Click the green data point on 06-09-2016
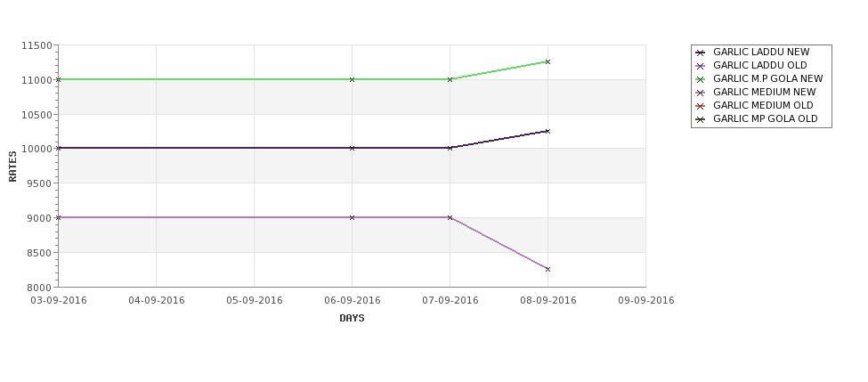The image size is (868, 382). point(352,80)
